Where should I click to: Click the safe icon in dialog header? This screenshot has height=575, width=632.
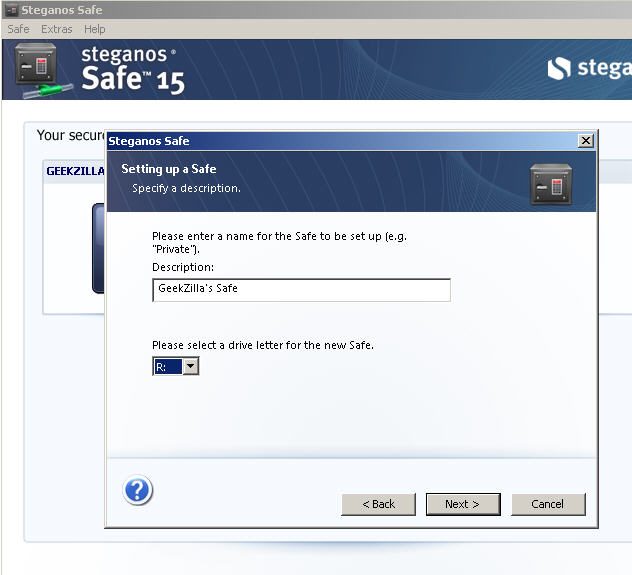coord(551,184)
